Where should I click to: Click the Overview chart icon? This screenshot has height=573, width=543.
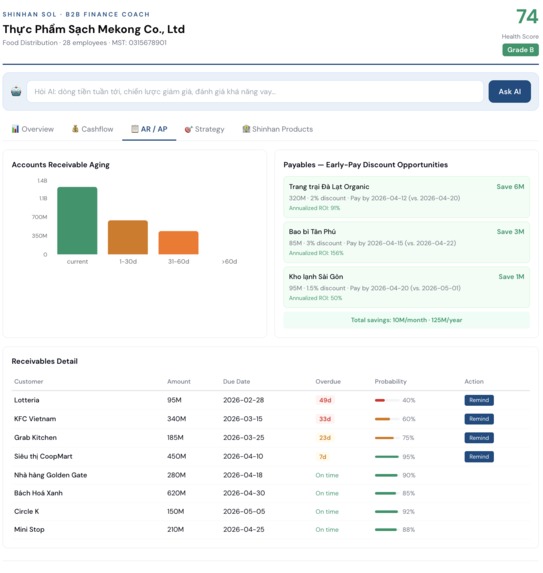(x=15, y=129)
